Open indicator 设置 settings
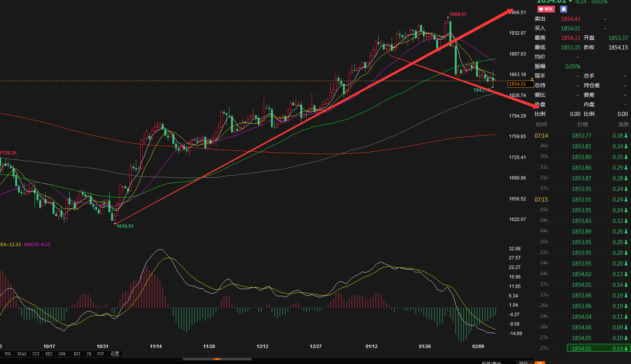This screenshot has height=364, width=631. [x=115, y=354]
